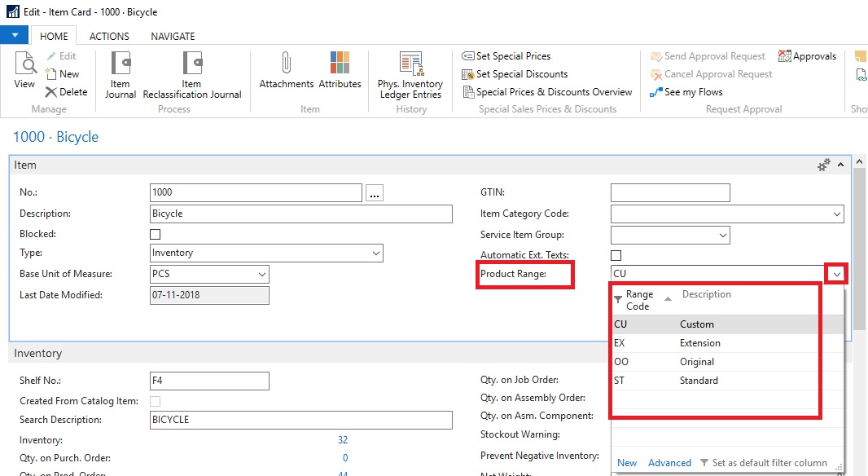This screenshot has width=868, height=476.
Task: Switch to the ACTIONS ribbon tab
Action: 109,37
